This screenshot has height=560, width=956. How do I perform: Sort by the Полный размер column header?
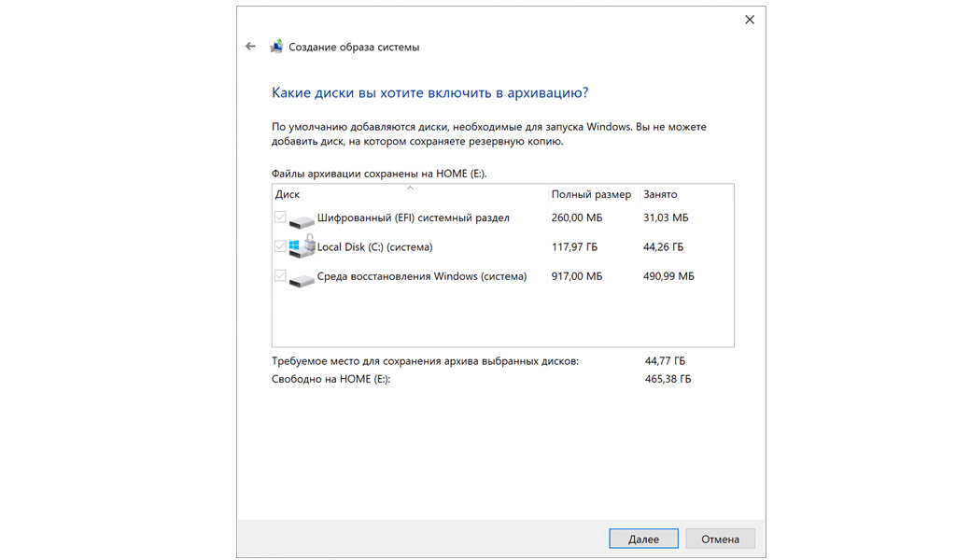point(594,194)
